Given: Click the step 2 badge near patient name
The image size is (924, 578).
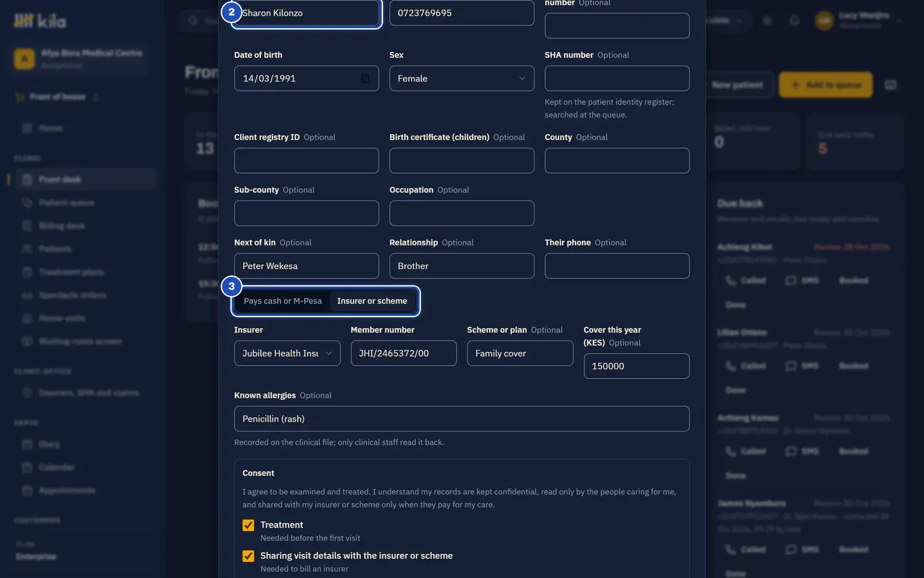Looking at the screenshot, I should coord(232,12).
